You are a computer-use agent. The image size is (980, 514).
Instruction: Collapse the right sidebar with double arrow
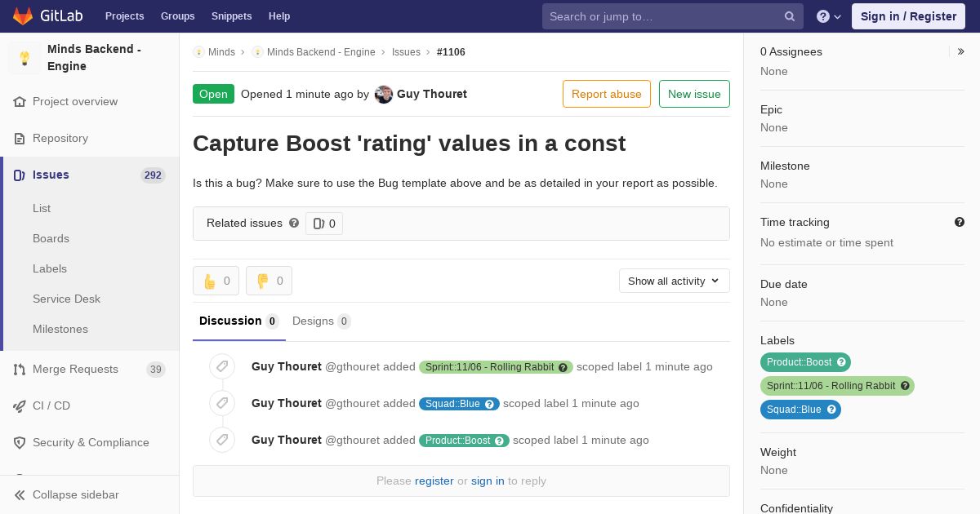[960, 51]
